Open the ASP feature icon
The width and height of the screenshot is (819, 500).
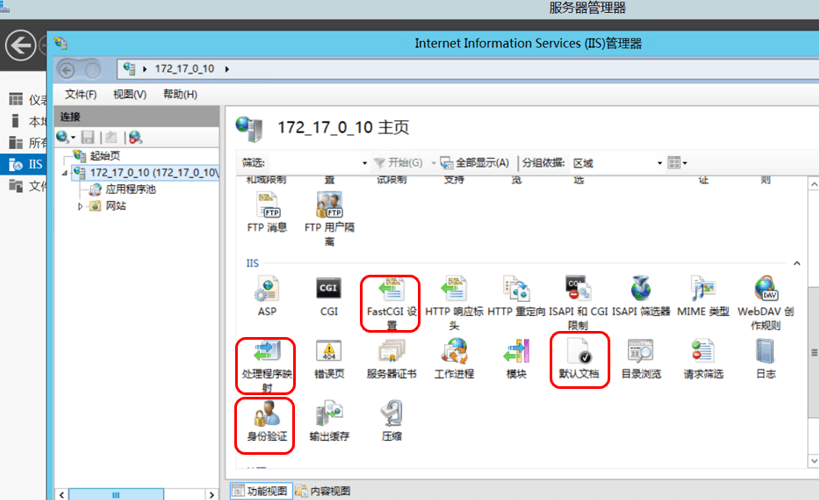click(x=267, y=296)
